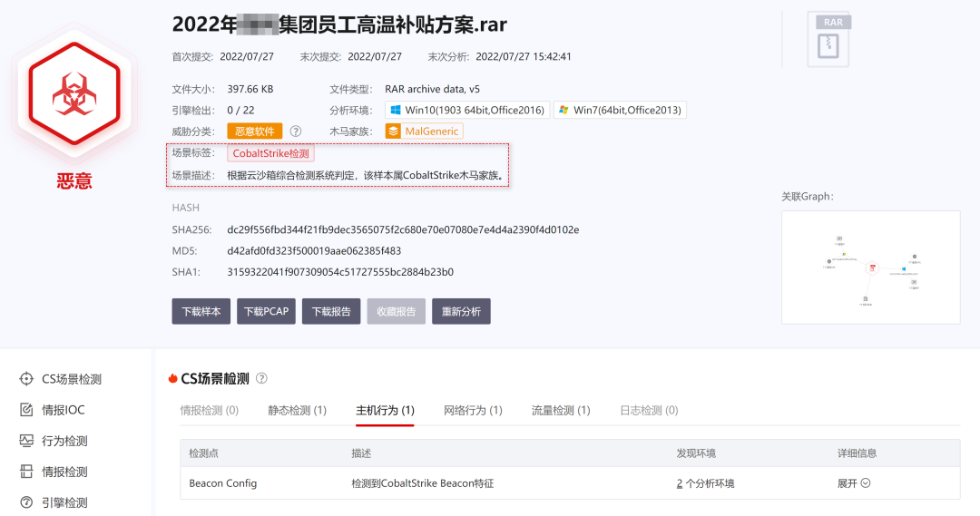Select the 主机行为 (1) tab
Screen dimensions: 980x516
385,411
